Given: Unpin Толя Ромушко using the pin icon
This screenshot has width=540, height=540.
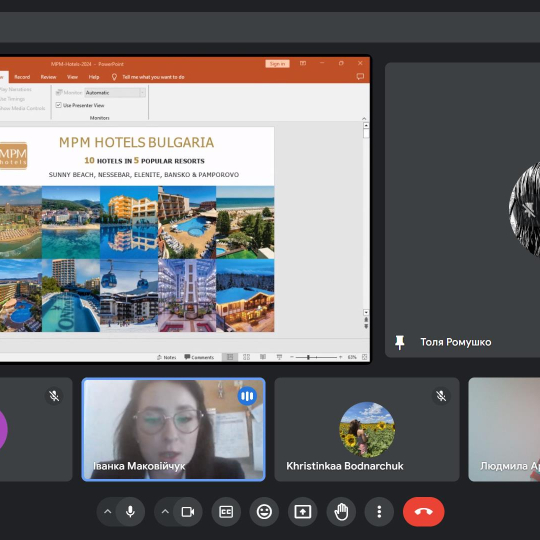Looking at the screenshot, I should point(399,342).
